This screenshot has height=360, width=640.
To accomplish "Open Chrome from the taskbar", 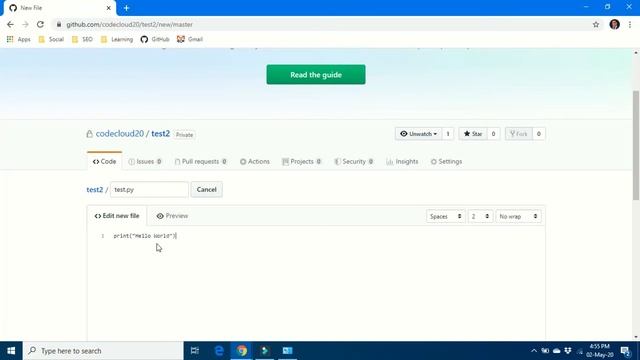I will [x=242, y=351].
